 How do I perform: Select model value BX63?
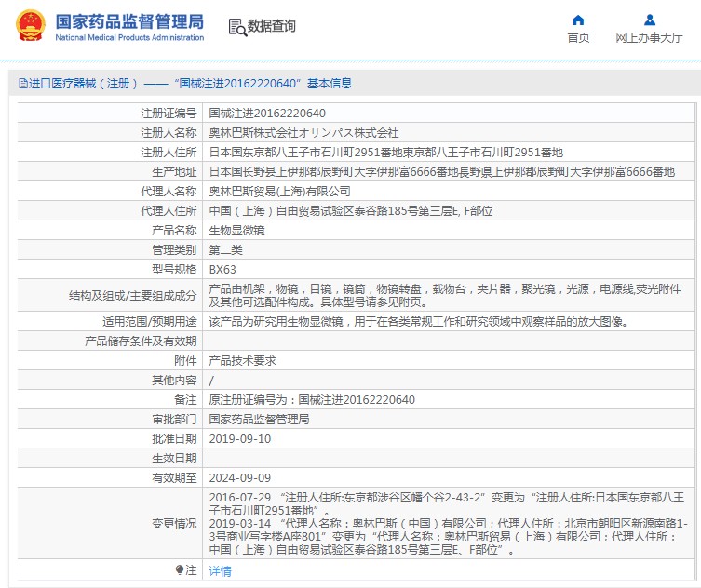click(x=222, y=270)
